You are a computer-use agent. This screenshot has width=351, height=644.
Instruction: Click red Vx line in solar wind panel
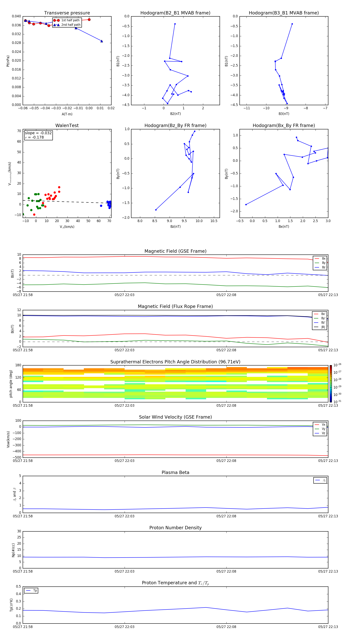pyautogui.click(x=175, y=455)
